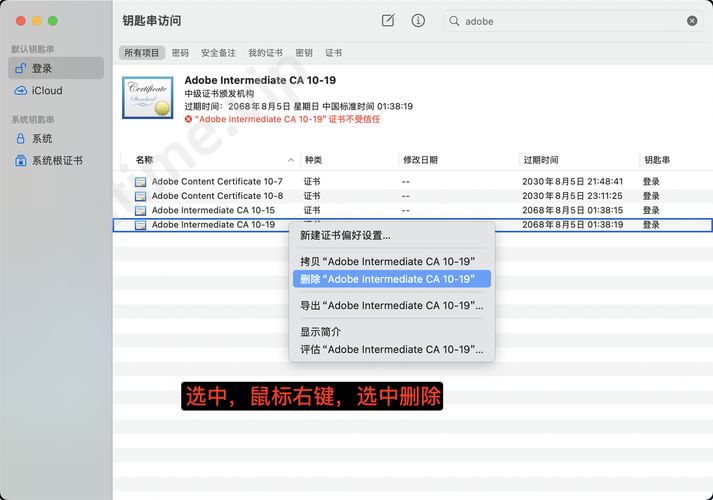This screenshot has height=500, width=713.
Task: Close the window with the red button
Action: [x=20, y=20]
